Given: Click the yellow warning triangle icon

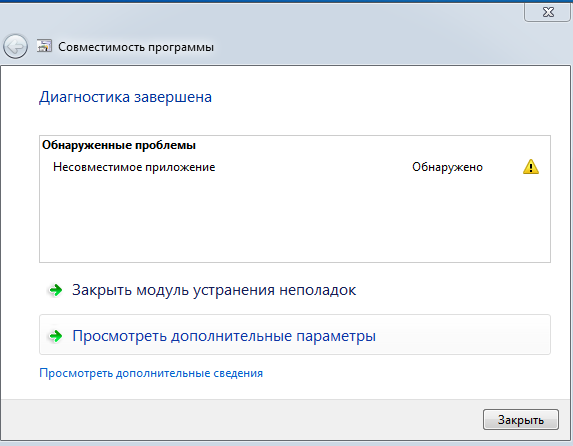Looking at the screenshot, I should pos(531,167).
